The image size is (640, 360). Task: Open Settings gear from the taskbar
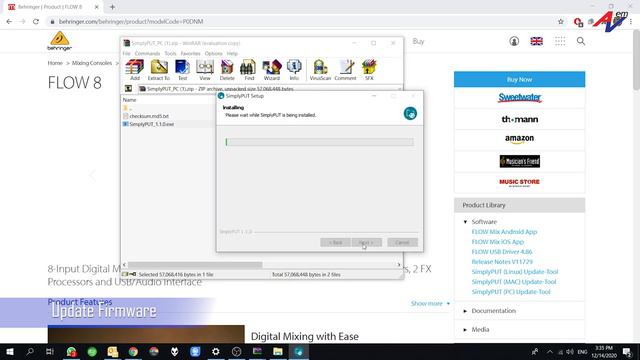click(x=216, y=351)
